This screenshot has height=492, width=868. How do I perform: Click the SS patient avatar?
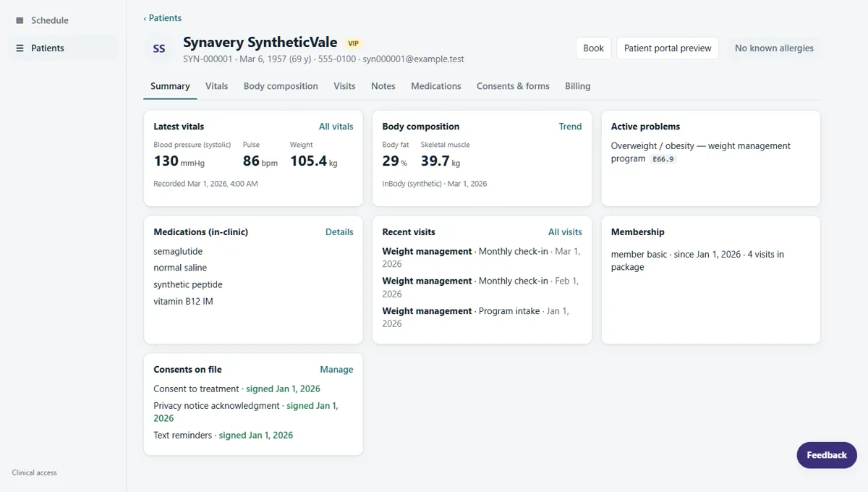[159, 48]
